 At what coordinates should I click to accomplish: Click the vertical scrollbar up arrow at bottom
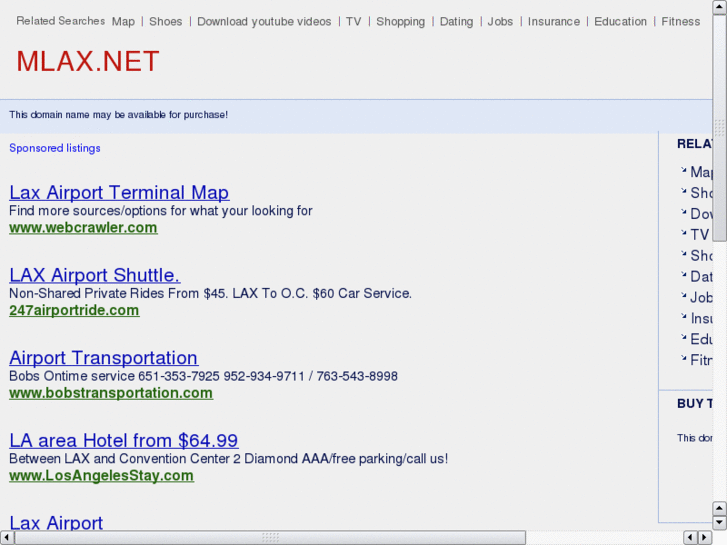[719, 509]
